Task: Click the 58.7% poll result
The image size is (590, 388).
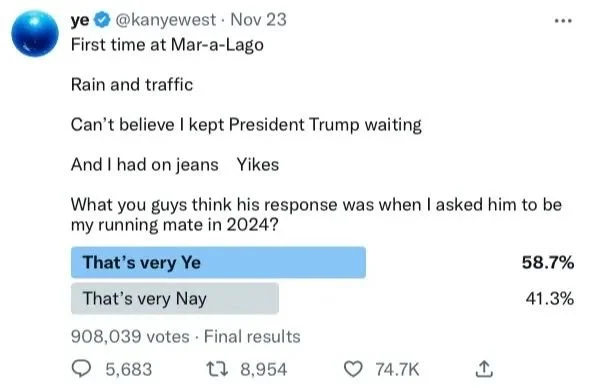Action: coord(548,262)
